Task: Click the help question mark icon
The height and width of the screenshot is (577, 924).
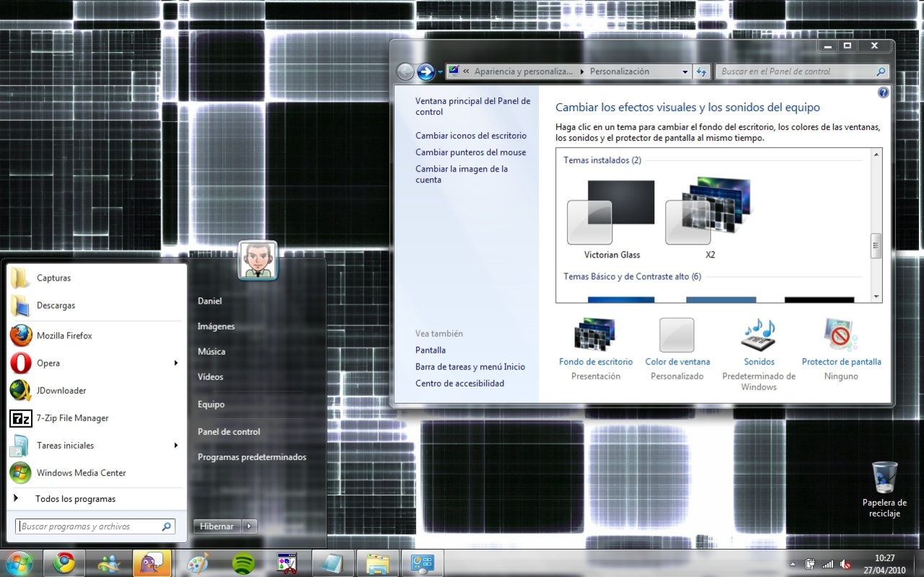Action: tap(883, 93)
